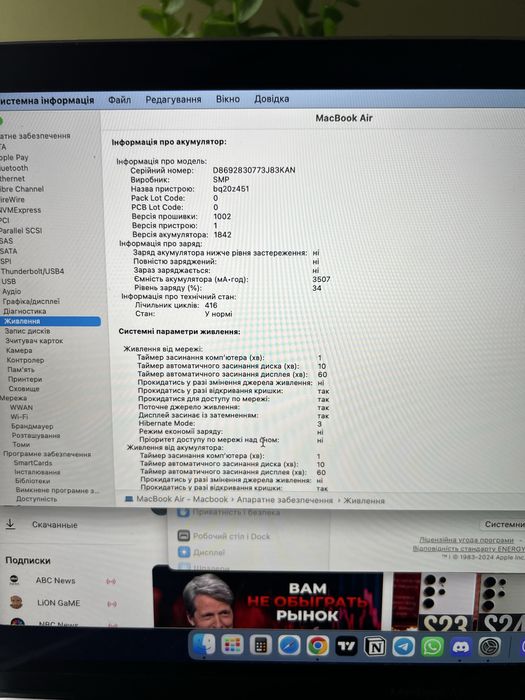Open Finder from the Dock
This screenshot has width=525, height=700.
click(204, 645)
